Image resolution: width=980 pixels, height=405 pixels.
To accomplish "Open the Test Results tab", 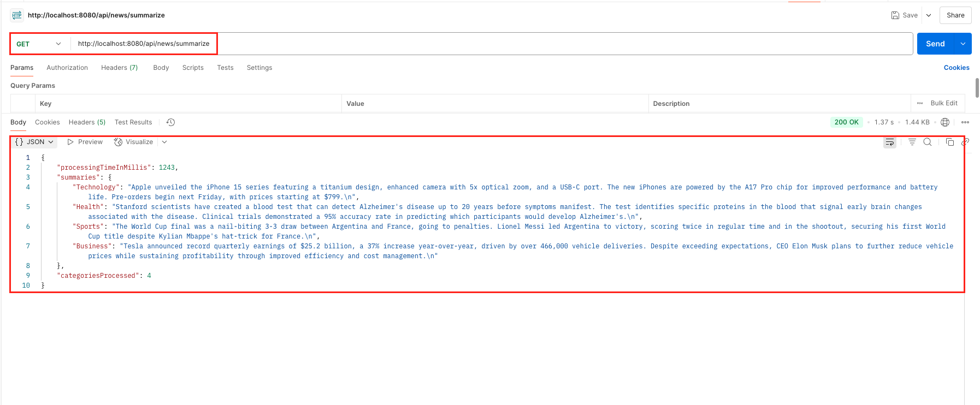I will (x=133, y=122).
